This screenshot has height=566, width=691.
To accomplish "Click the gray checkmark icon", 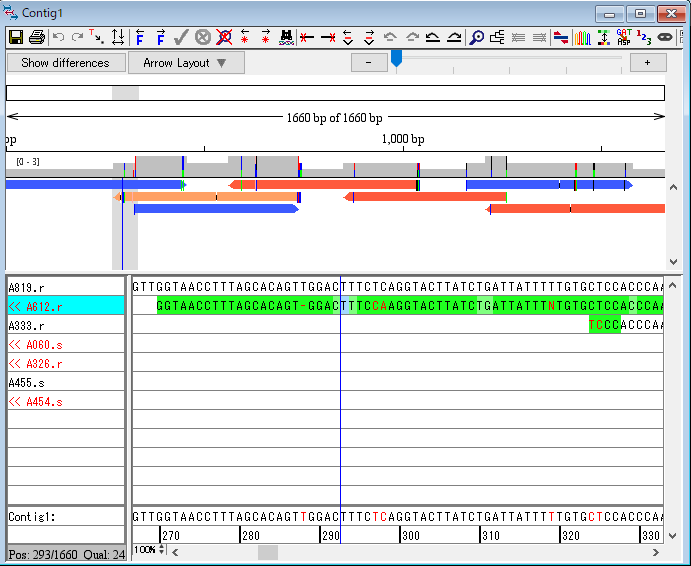I will coord(181,37).
